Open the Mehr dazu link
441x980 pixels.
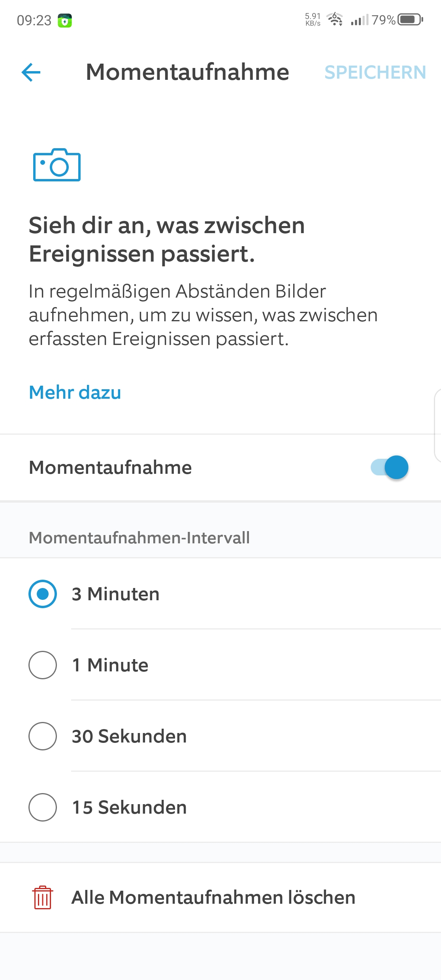pos(75,392)
